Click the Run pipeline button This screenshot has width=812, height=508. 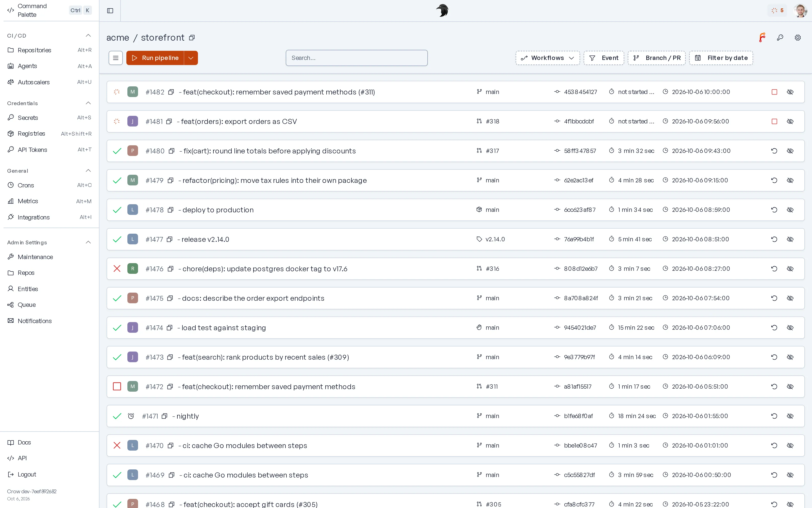pyautogui.click(x=155, y=58)
